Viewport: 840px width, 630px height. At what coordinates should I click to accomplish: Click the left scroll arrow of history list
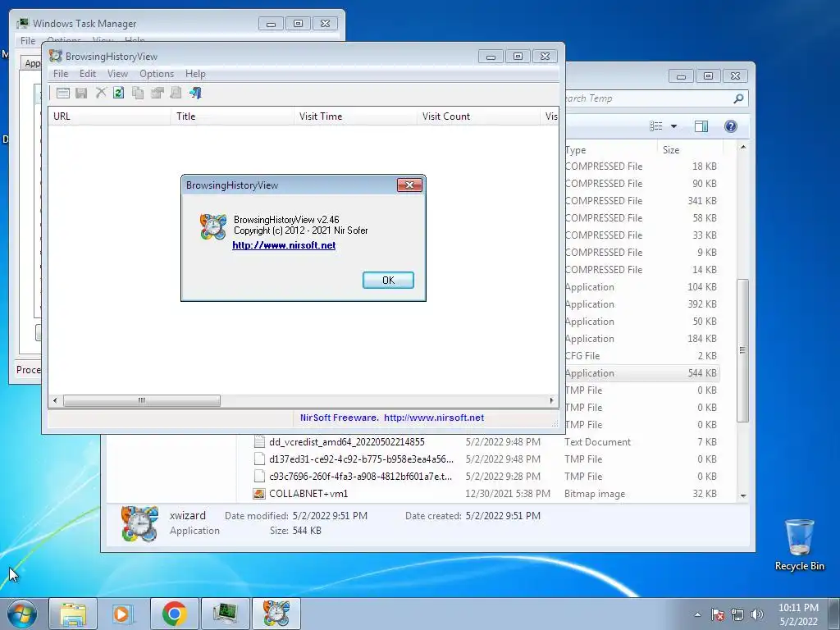pyautogui.click(x=55, y=400)
